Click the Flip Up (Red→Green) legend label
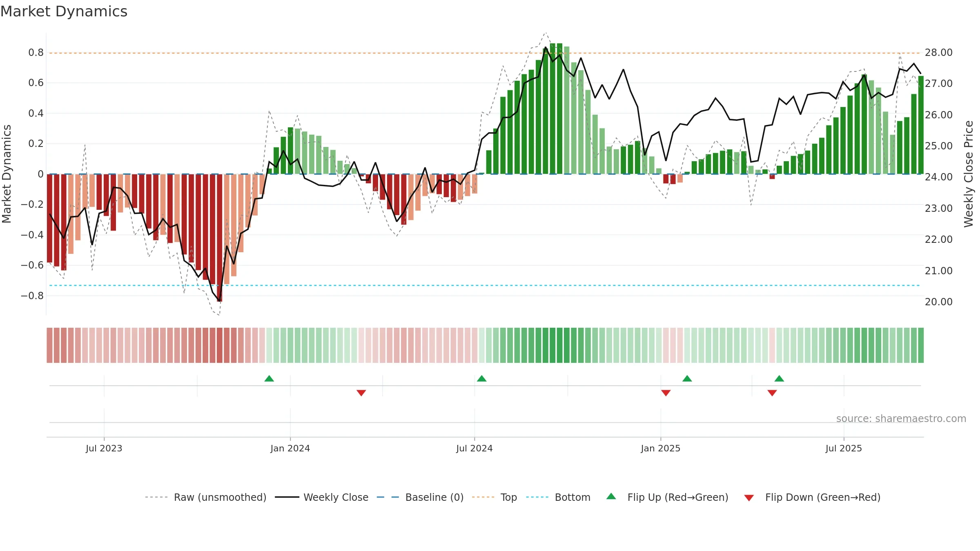Viewport: 980px width, 551px height. 678,497
